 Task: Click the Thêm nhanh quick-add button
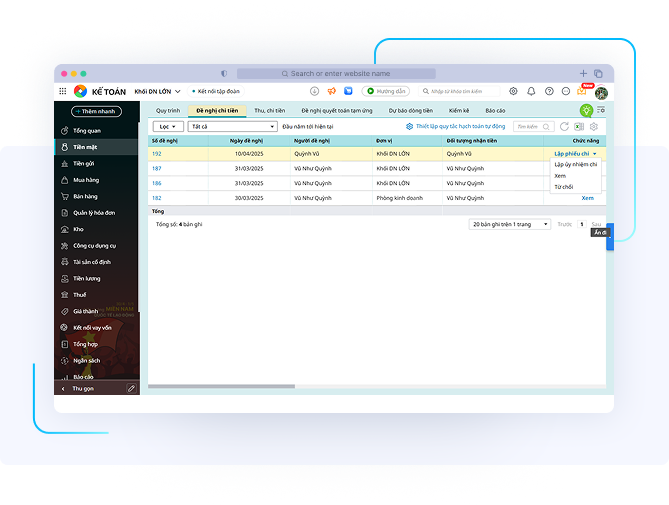tap(97, 111)
